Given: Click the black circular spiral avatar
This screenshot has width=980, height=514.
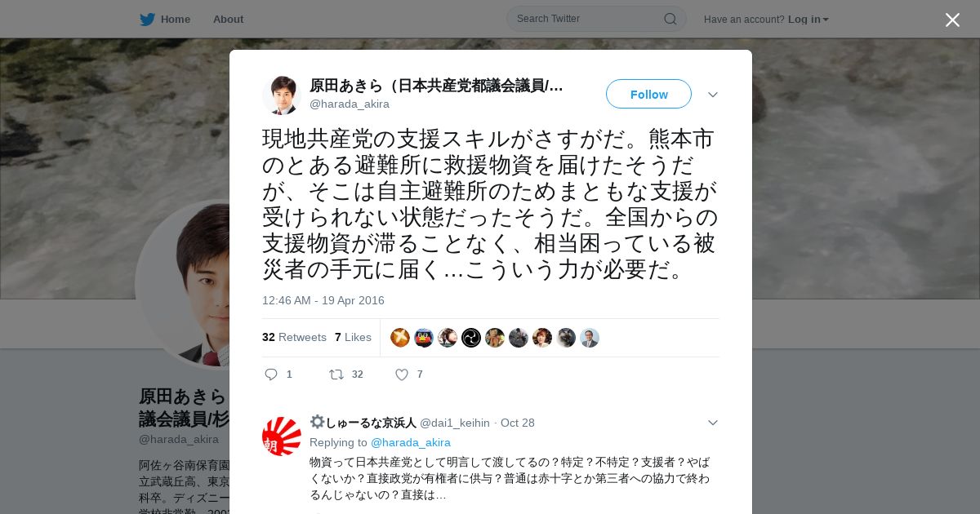Looking at the screenshot, I should pyautogui.click(x=471, y=338).
